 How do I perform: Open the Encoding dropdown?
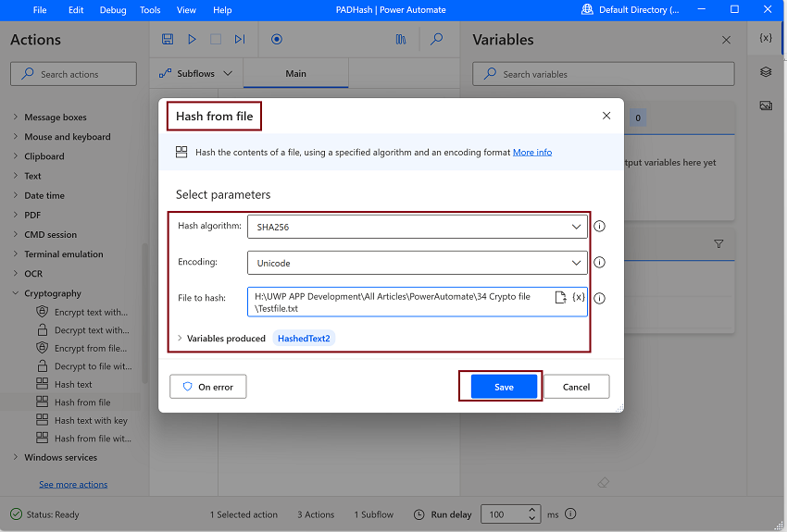point(417,263)
